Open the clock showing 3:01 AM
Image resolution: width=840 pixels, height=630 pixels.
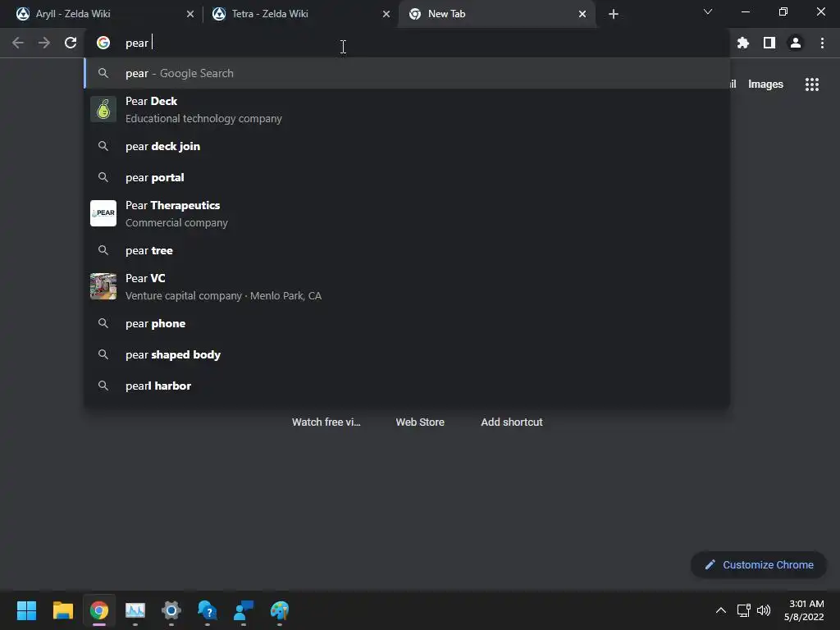click(804, 610)
